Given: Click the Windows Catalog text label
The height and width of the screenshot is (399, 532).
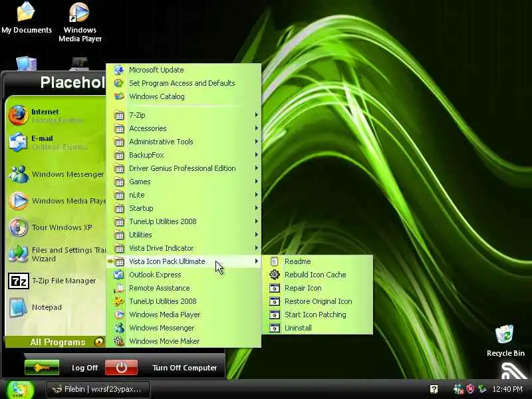Looking at the screenshot, I should [x=157, y=96].
